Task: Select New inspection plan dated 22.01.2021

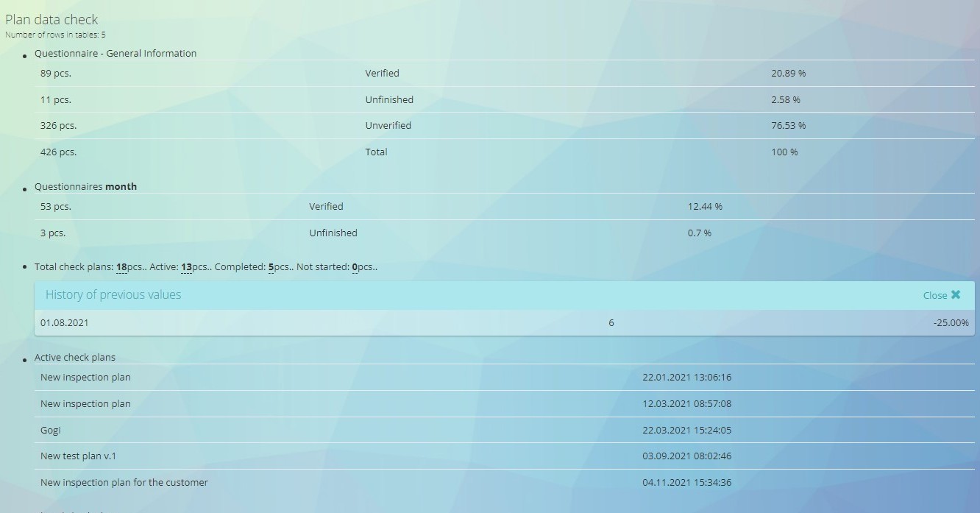Action: pyautogui.click(x=85, y=378)
